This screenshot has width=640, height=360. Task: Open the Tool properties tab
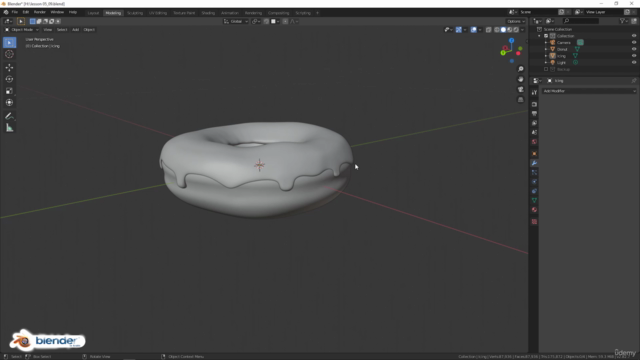[x=534, y=93]
